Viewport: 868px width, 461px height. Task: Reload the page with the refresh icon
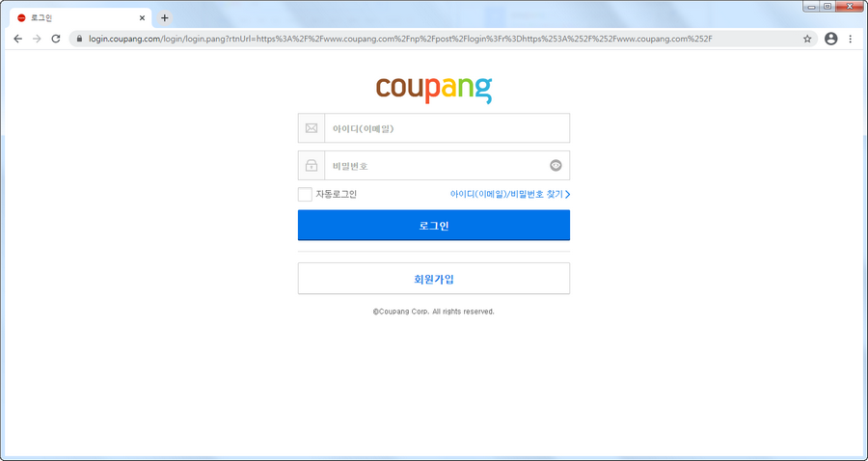click(x=55, y=39)
